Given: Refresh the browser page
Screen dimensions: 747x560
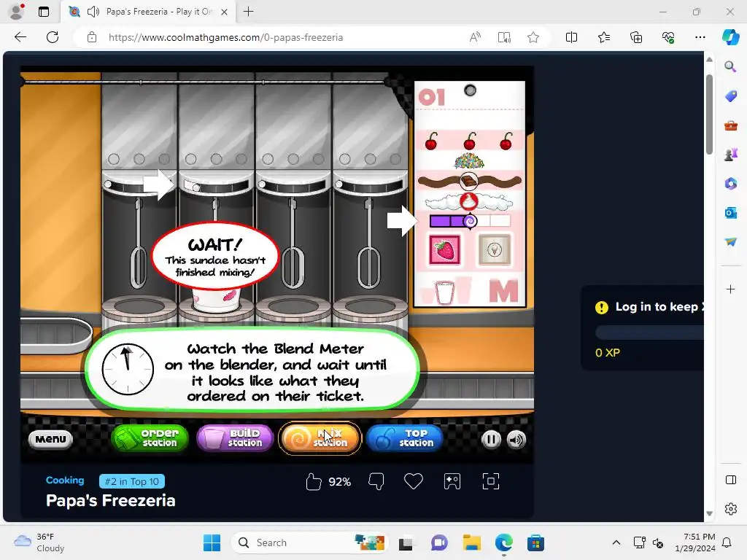Looking at the screenshot, I should pyautogui.click(x=53, y=37).
